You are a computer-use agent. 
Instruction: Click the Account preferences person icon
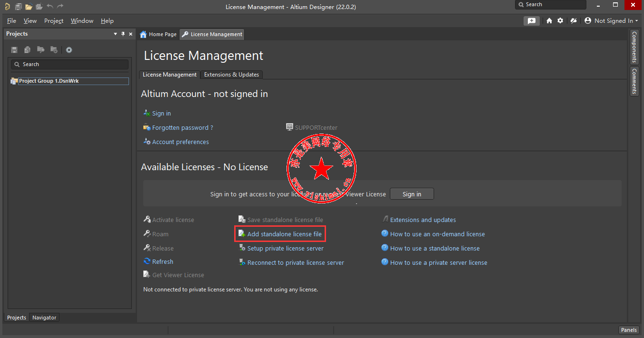(x=147, y=142)
